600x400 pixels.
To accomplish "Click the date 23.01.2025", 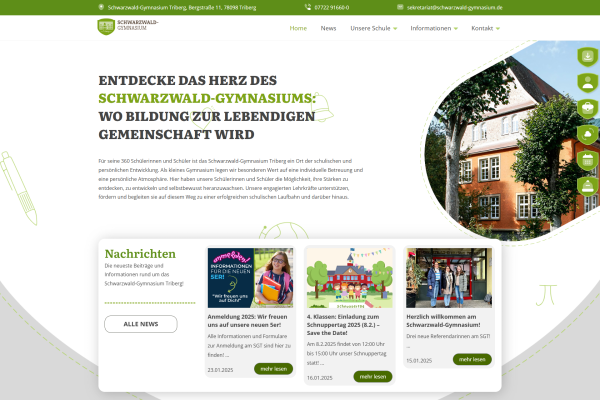I will point(220,370).
